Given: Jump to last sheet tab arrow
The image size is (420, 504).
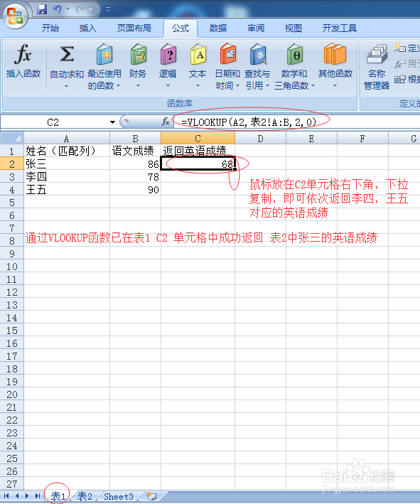Looking at the screenshot, I should 38,496.
